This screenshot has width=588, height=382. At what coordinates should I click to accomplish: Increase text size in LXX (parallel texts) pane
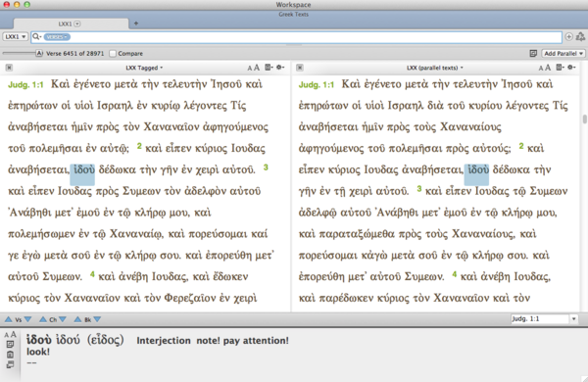coord(548,68)
